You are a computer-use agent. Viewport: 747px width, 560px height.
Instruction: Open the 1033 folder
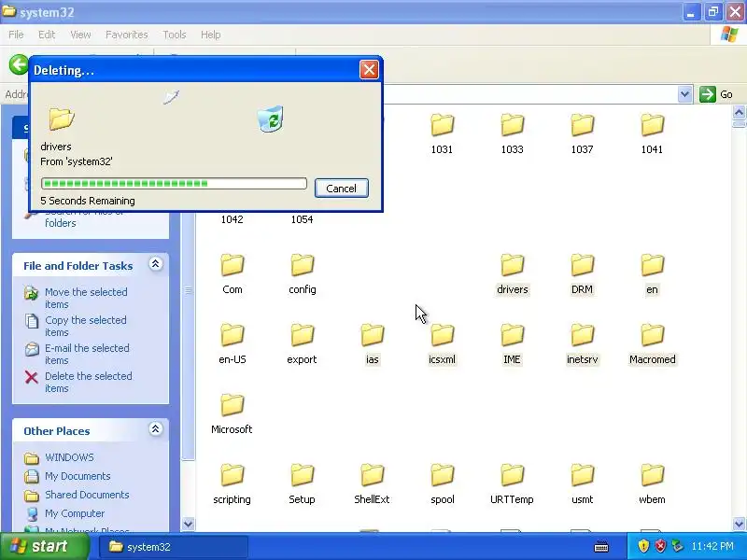512,125
